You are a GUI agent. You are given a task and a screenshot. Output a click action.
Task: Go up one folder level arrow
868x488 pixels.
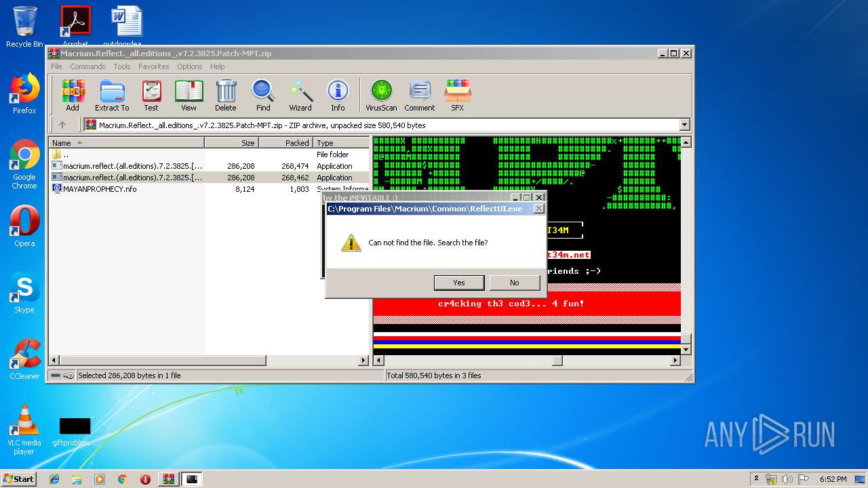pos(62,125)
